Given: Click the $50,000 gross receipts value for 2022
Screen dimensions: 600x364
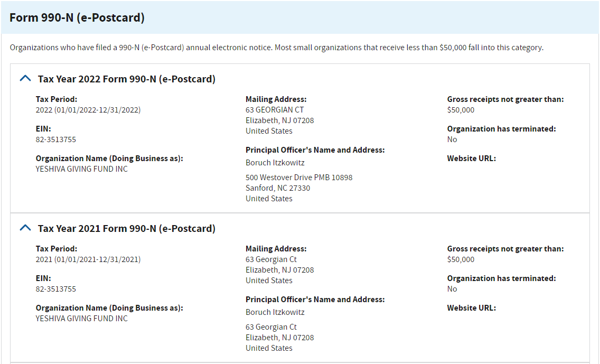Looking at the screenshot, I should [x=461, y=110].
